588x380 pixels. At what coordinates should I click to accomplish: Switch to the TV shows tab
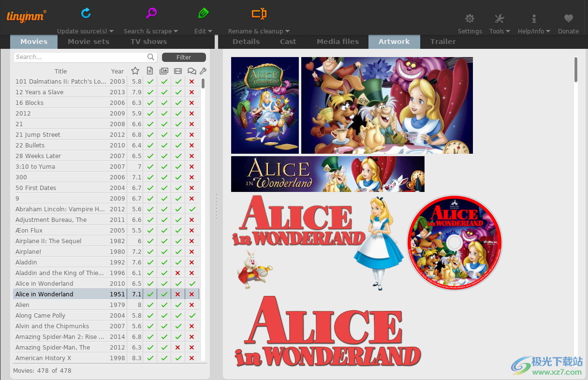coord(148,42)
